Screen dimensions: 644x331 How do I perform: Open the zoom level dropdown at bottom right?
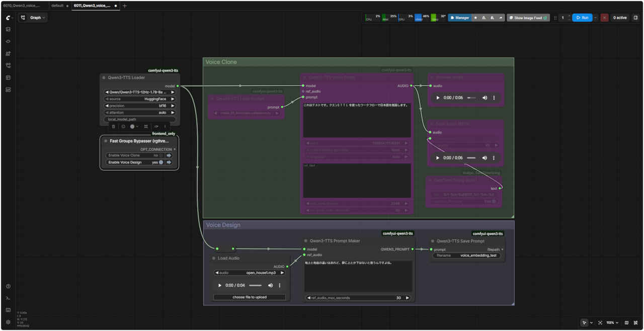[612, 322]
